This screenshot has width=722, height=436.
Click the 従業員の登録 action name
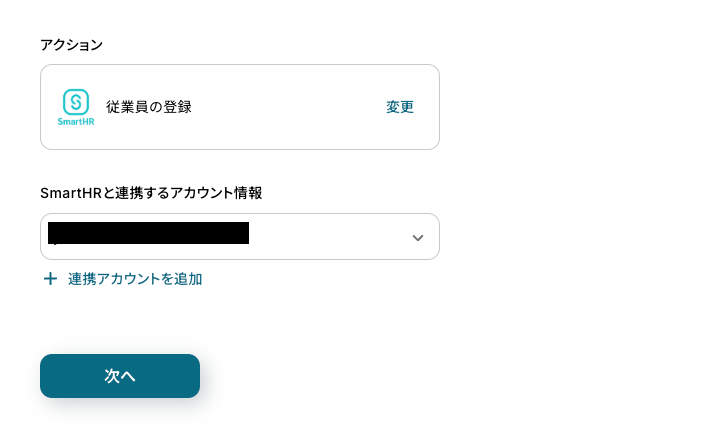(x=149, y=107)
